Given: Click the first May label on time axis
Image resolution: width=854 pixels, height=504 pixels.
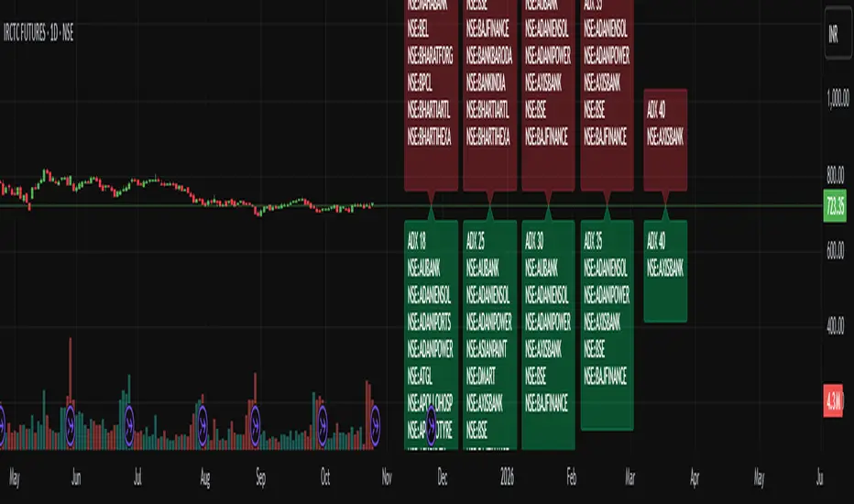Looking at the screenshot, I should point(14,478).
